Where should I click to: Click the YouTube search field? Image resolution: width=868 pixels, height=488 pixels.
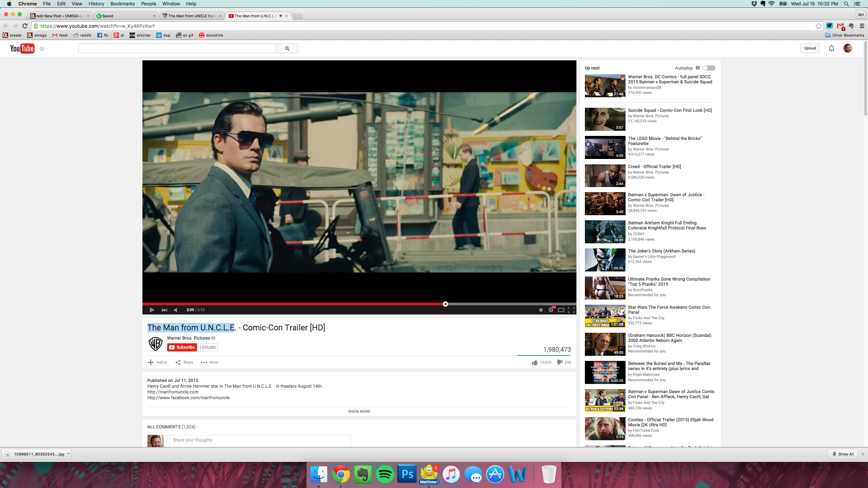click(x=177, y=48)
